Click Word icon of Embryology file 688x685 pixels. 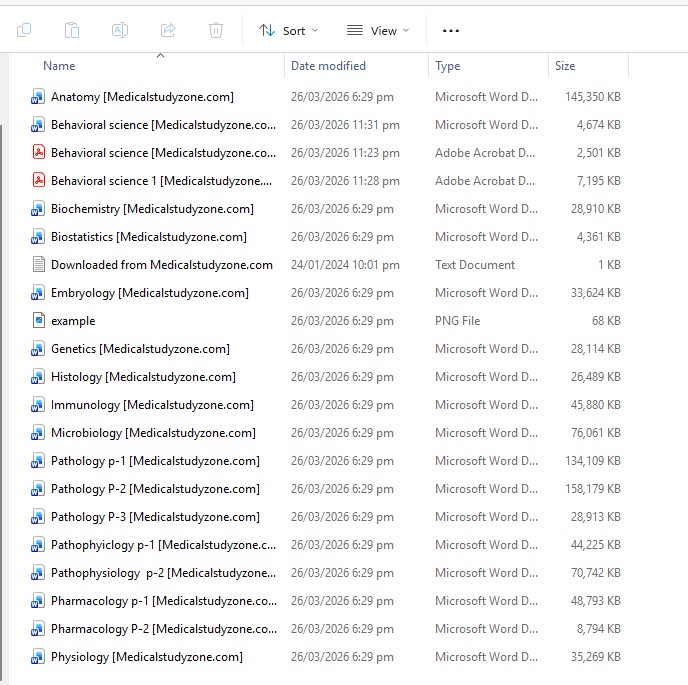pos(38,293)
